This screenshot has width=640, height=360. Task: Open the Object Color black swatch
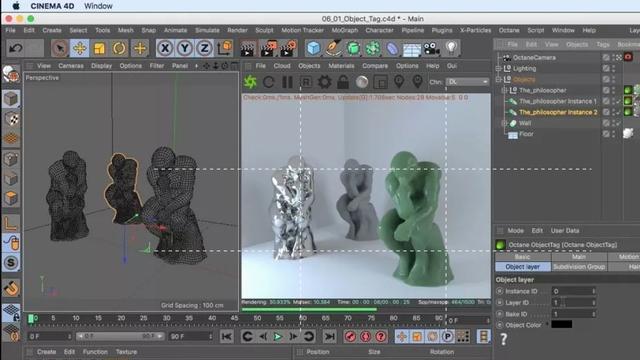coord(562,324)
